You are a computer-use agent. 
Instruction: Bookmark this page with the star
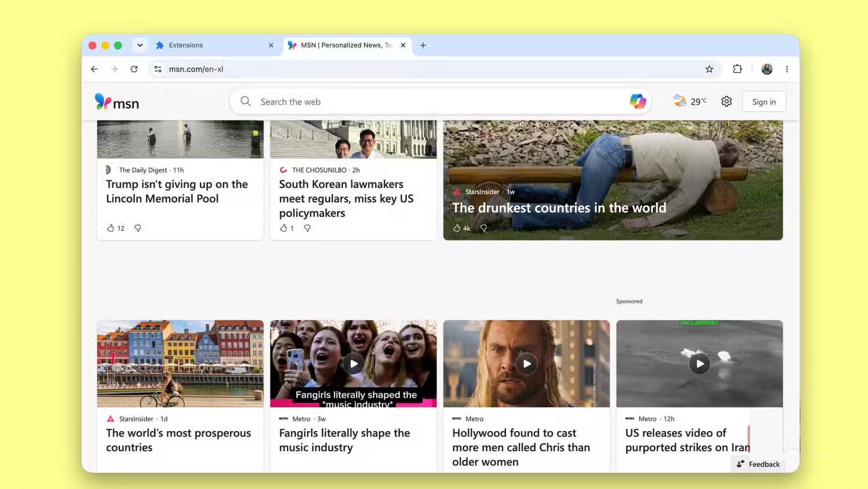pyautogui.click(x=709, y=69)
